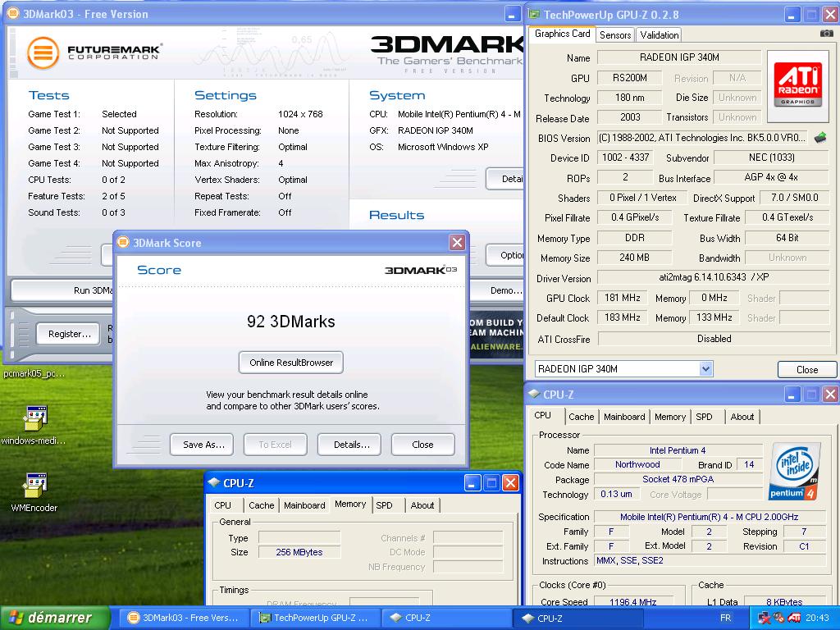Click the CPU-Z Specification field
The width and height of the screenshot is (840, 630).
tap(710, 517)
